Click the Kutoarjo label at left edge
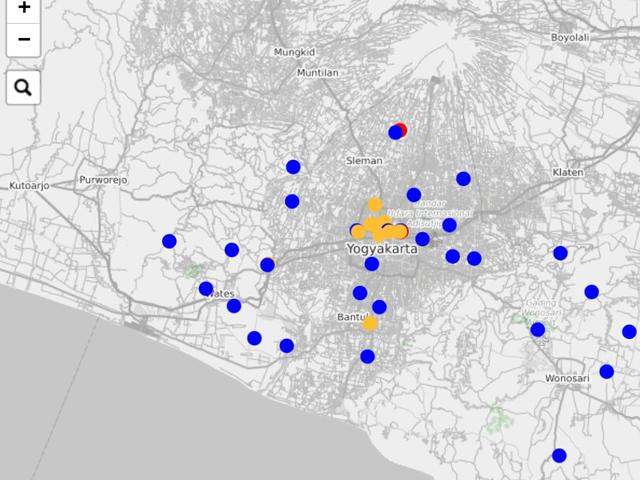640x480 pixels. click(x=29, y=186)
